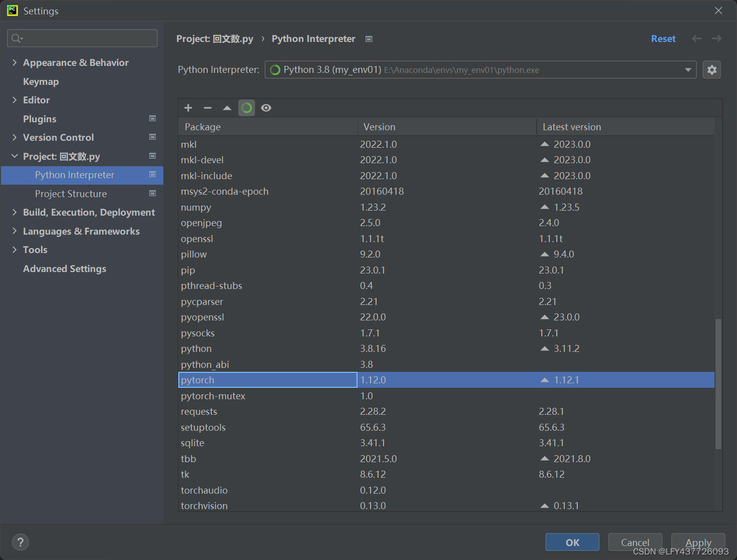Click the Apply button
Screen dimensions: 737x560
(698, 542)
